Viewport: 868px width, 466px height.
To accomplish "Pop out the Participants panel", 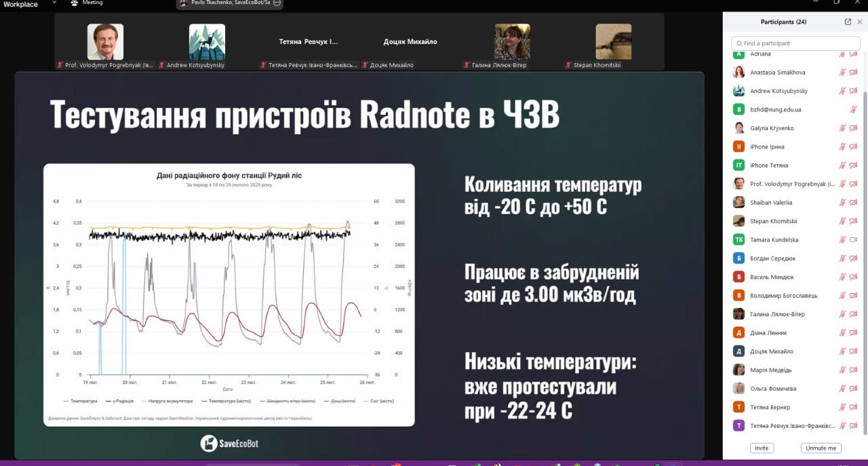I will (848, 22).
